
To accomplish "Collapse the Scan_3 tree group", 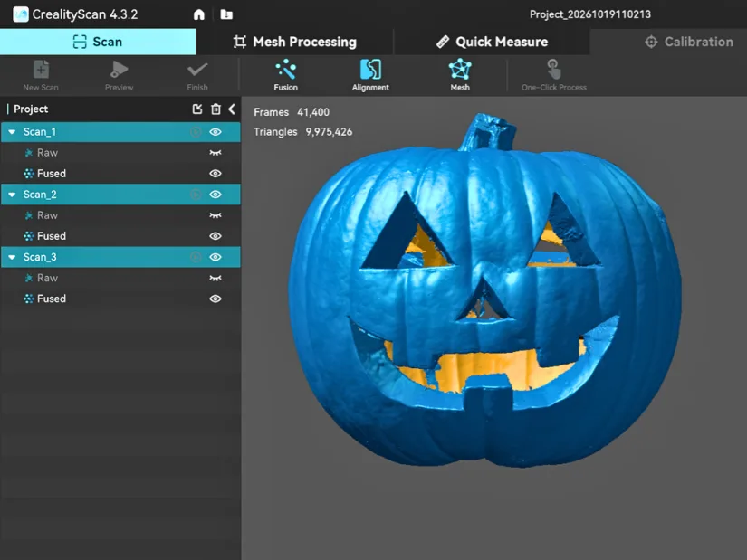I will coord(12,257).
